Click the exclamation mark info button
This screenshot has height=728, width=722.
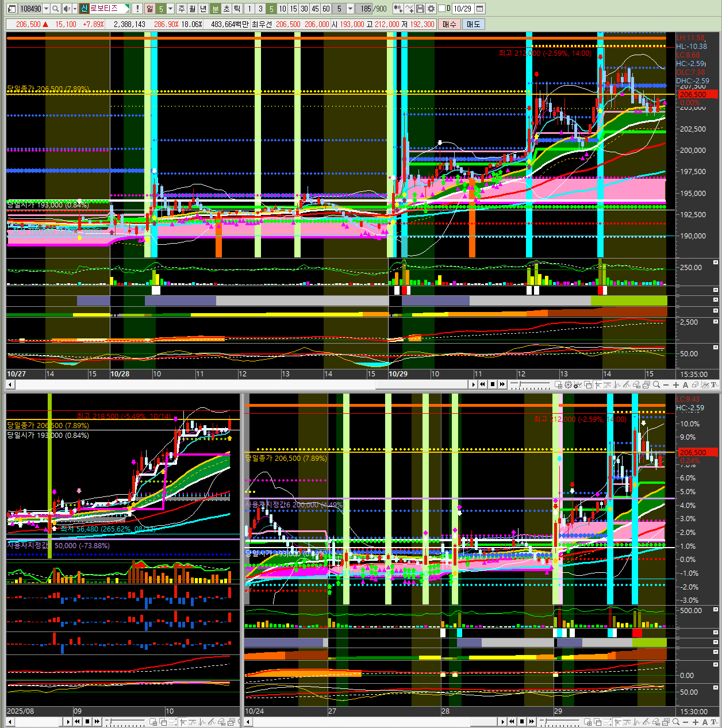click(x=137, y=9)
